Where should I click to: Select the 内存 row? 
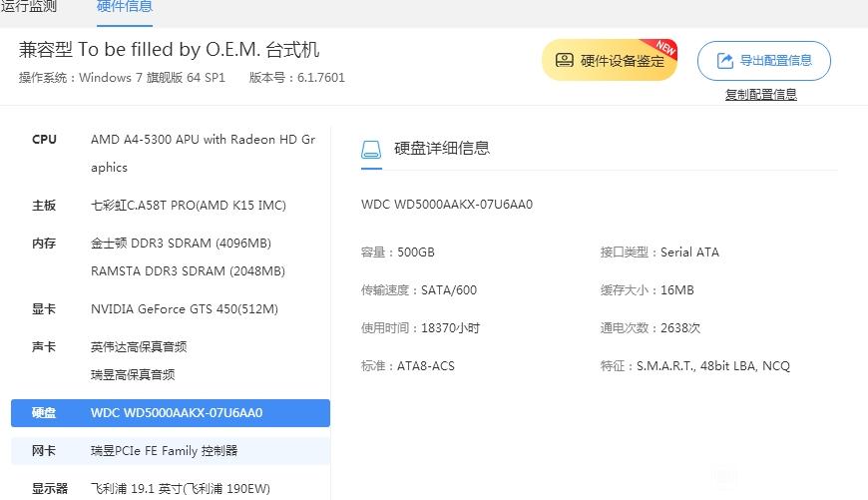pos(171,256)
